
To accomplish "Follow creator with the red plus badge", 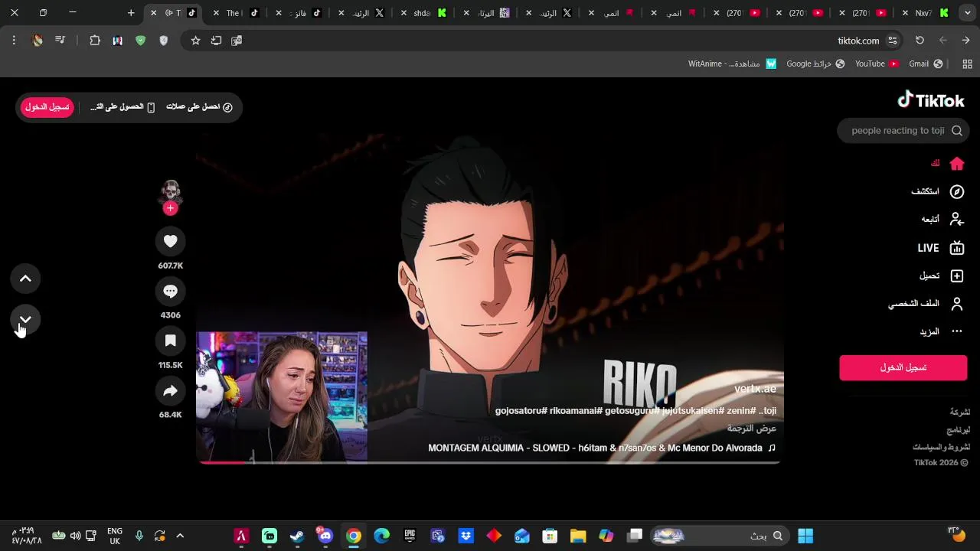I will (170, 208).
